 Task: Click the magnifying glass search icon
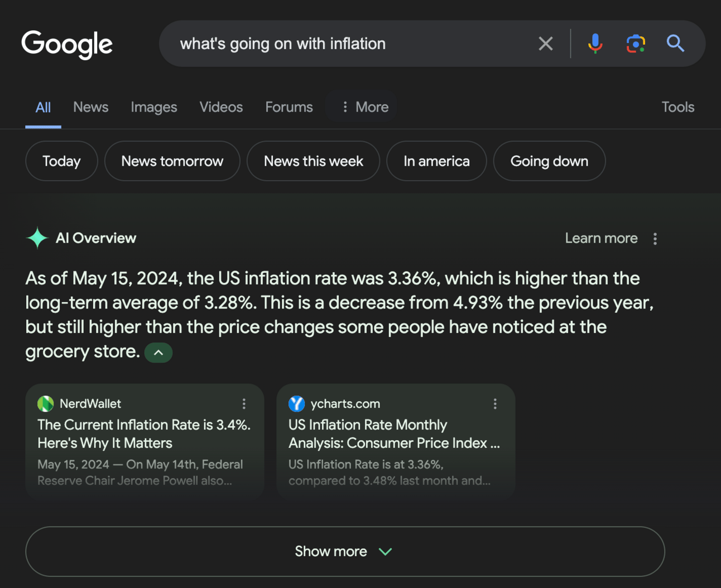point(675,44)
